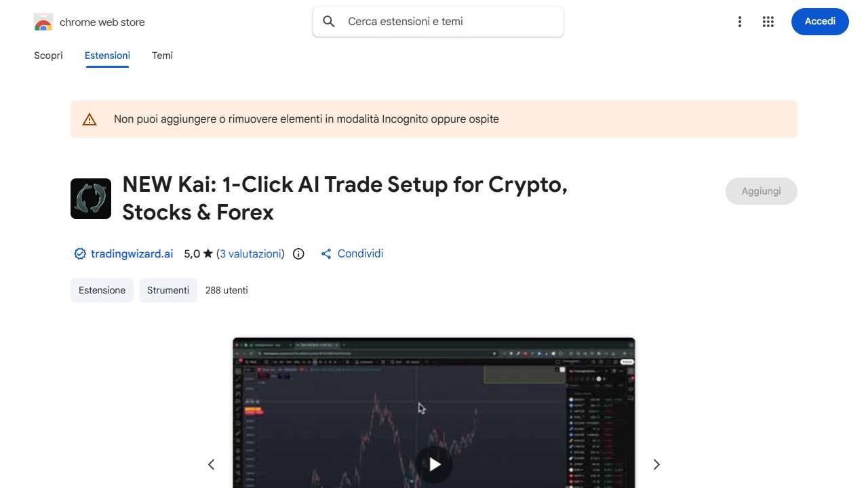Open the 3 valutazioni reviews link
Image resolution: width=868 pixels, height=488 pixels.
coord(250,254)
